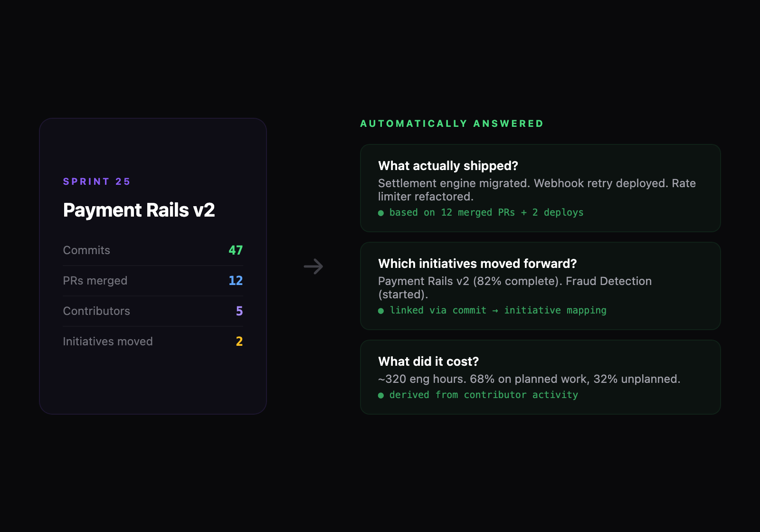This screenshot has height=532, width=760.
Task: Collapse the 'What did it cost?' card
Action: click(x=541, y=377)
